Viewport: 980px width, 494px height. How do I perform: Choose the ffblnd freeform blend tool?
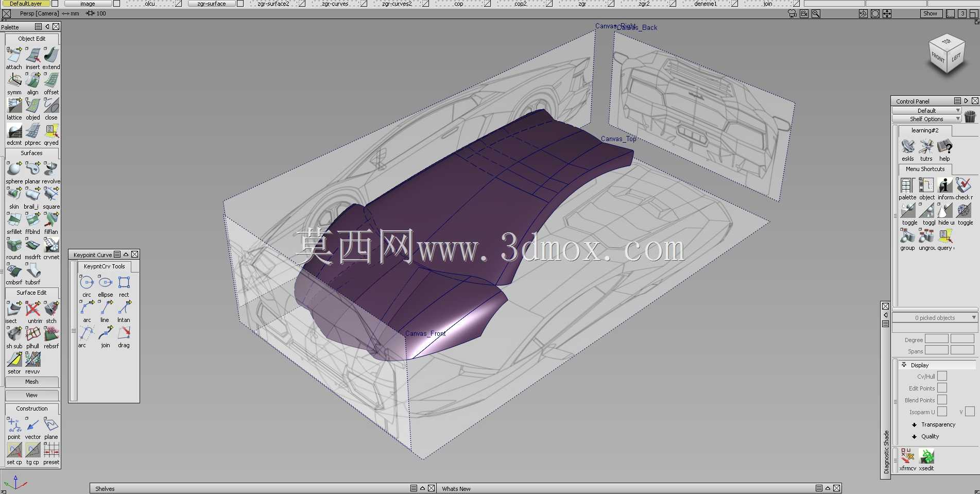pos(33,220)
